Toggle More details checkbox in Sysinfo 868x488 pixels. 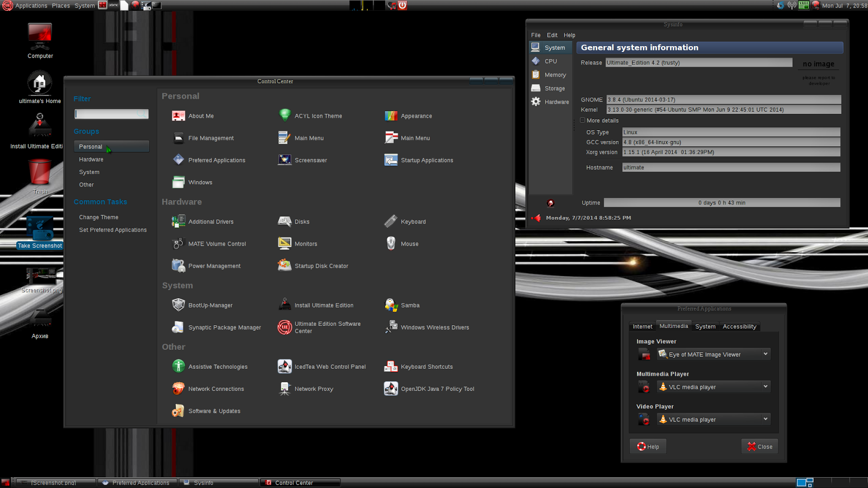(583, 120)
